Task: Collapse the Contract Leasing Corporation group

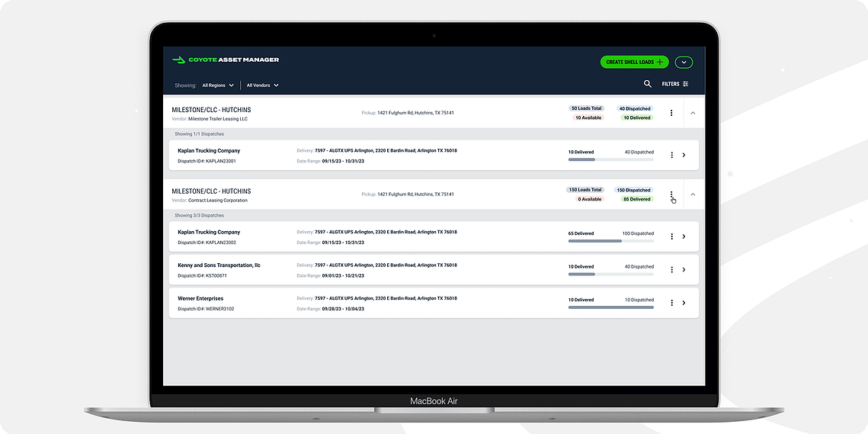Action: pos(693,194)
